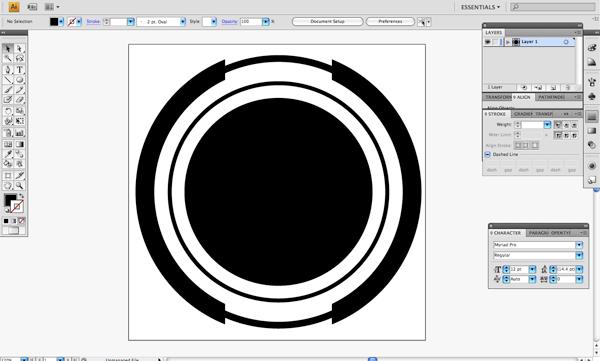
Task: Open the Regular font style dropdown
Action: coord(579,255)
